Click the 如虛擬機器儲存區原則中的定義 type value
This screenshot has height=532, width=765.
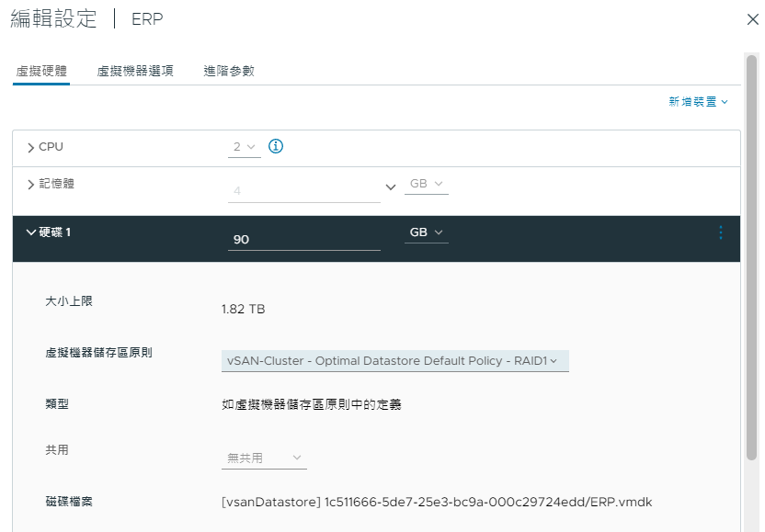pos(312,404)
